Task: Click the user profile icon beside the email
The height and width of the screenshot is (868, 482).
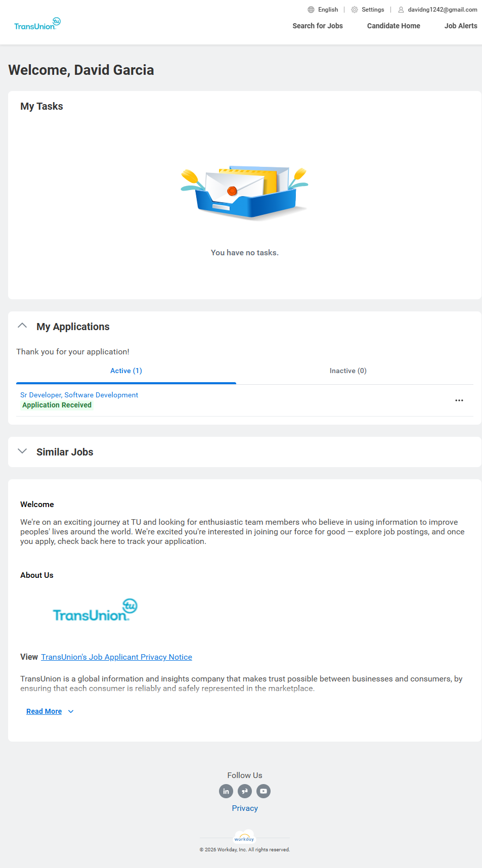Action: [401, 10]
